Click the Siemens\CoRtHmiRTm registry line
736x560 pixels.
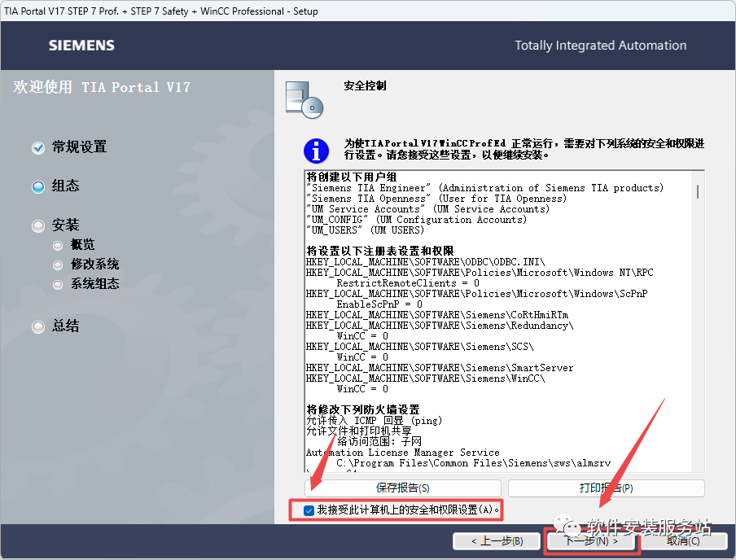(437, 314)
